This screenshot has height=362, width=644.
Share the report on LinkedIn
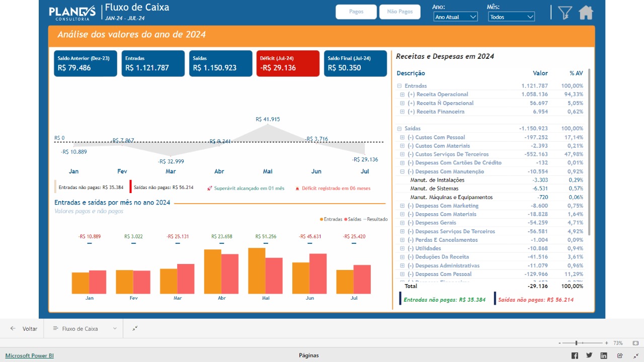click(604, 355)
